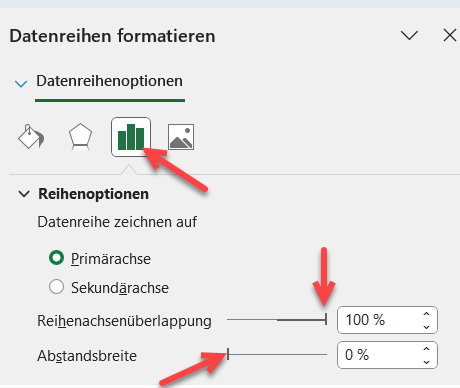Open the Fill & Line paint bucket tab

click(31, 137)
